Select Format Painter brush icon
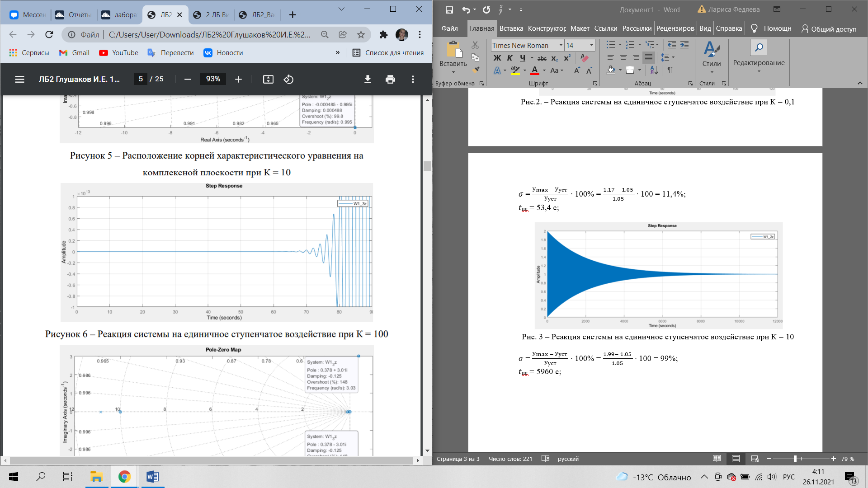Viewport: 868px width, 488px height. pos(475,70)
